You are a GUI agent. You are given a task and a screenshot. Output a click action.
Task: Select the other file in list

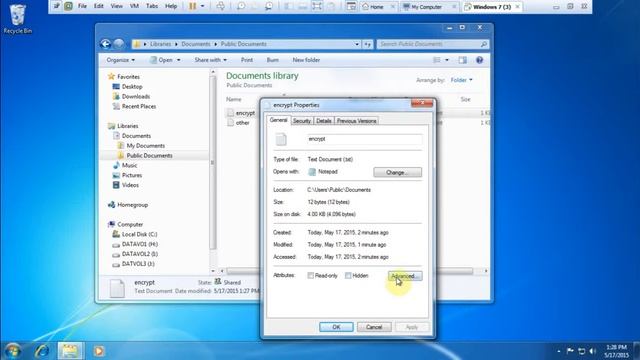coord(242,122)
